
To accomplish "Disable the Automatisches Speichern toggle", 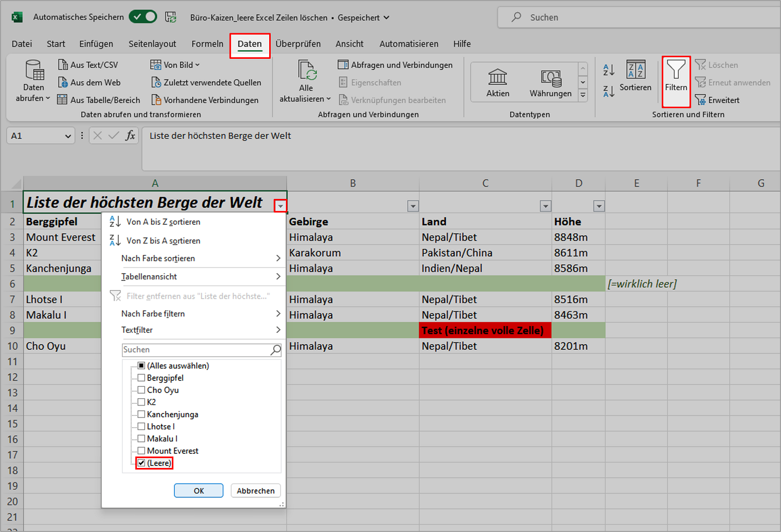I will [143, 16].
